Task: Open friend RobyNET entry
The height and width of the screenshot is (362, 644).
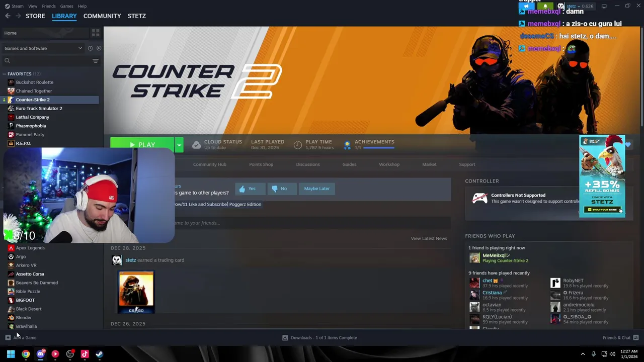Action: 580,283
